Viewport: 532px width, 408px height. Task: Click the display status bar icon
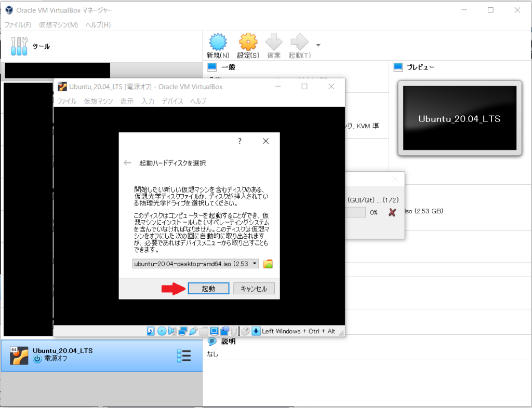pos(214,331)
